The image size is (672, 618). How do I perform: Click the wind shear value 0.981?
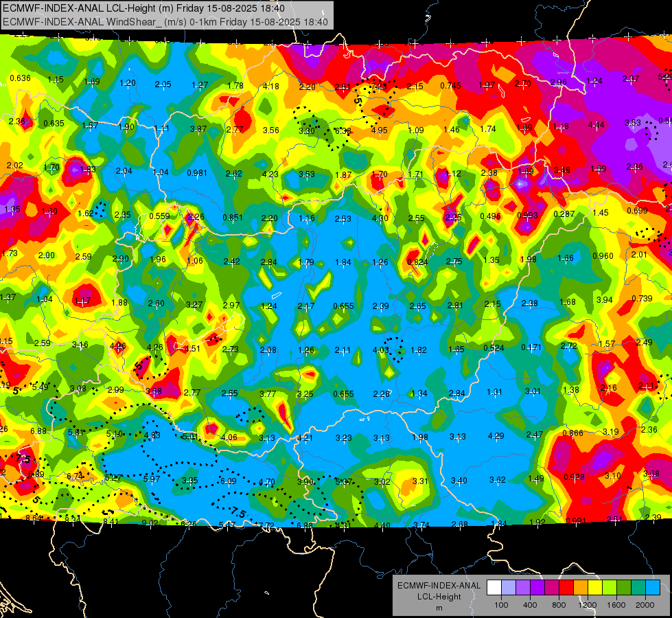coord(197,173)
